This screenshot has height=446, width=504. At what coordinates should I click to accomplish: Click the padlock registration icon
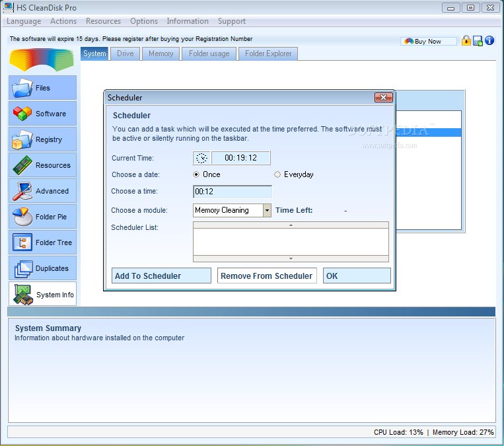(x=466, y=41)
